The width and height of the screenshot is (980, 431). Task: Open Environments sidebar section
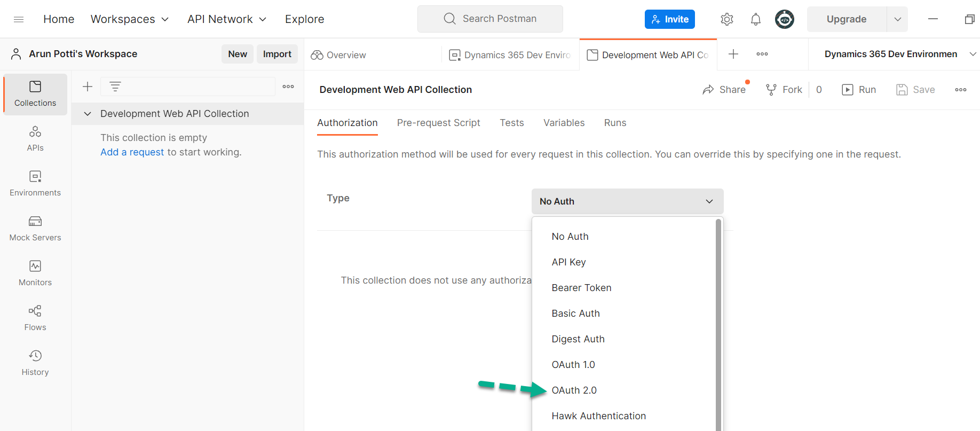click(35, 183)
